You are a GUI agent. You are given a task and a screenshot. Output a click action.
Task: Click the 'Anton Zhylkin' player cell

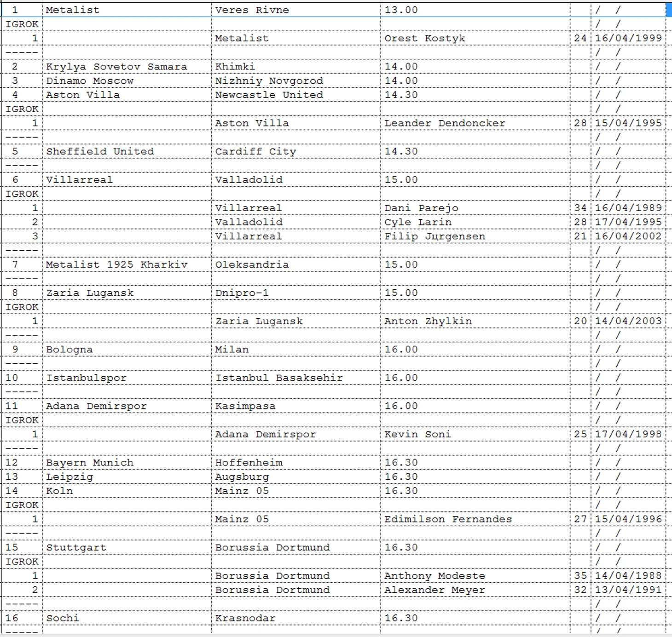[475, 321]
